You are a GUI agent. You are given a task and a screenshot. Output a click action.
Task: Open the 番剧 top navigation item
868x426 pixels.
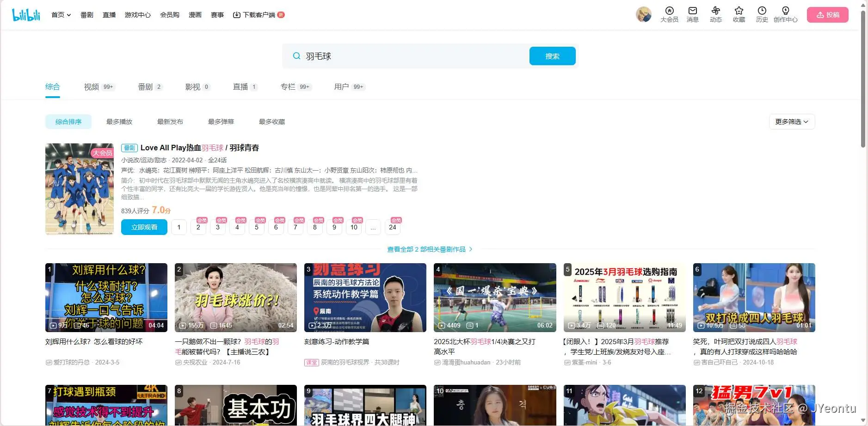pyautogui.click(x=87, y=15)
